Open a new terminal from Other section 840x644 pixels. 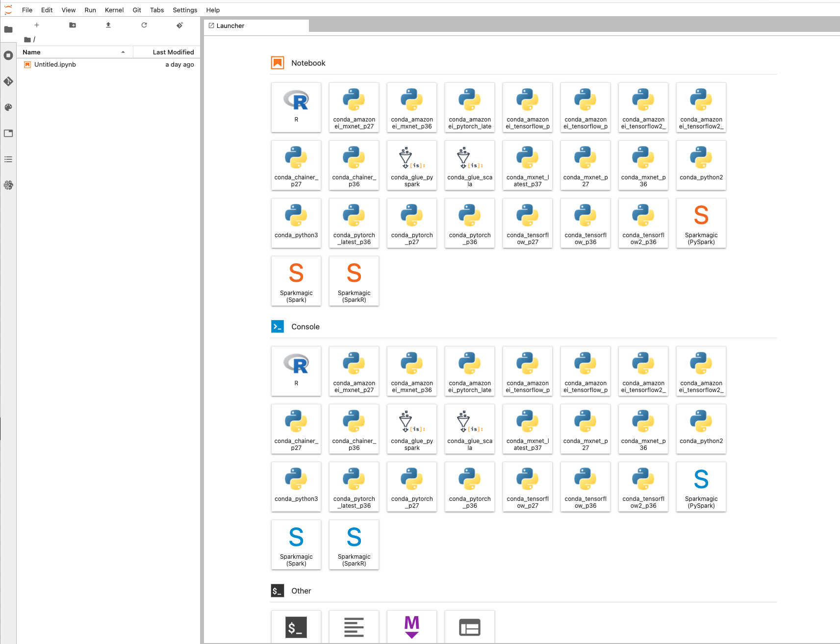[296, 627]
